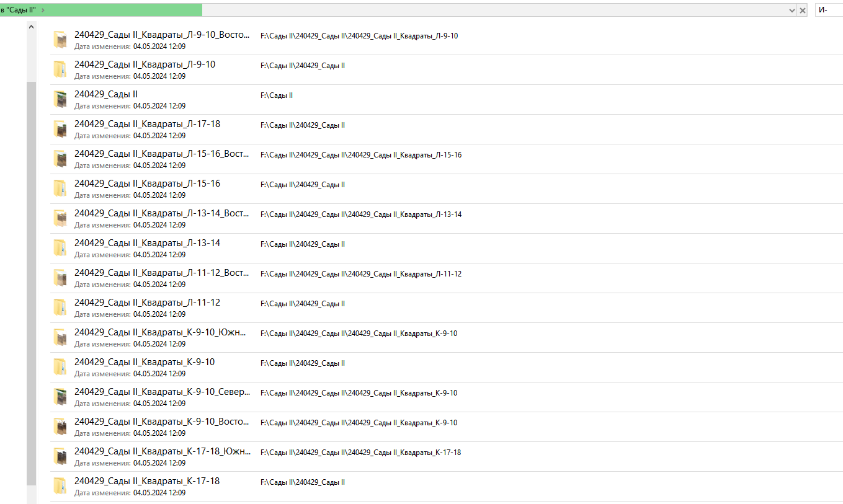Click the folder icon of 240429_Сады II_Квадраты_Л-9-10
This screenshot has width=843, height=504.
tap(60, 69)
